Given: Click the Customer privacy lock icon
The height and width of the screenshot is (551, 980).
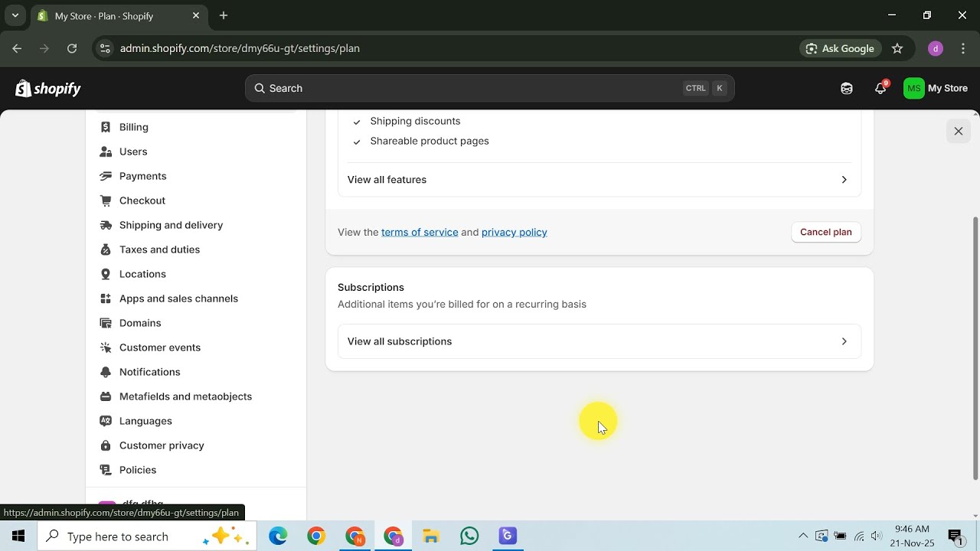Looking at the screenshot, I should pos(106,445).
